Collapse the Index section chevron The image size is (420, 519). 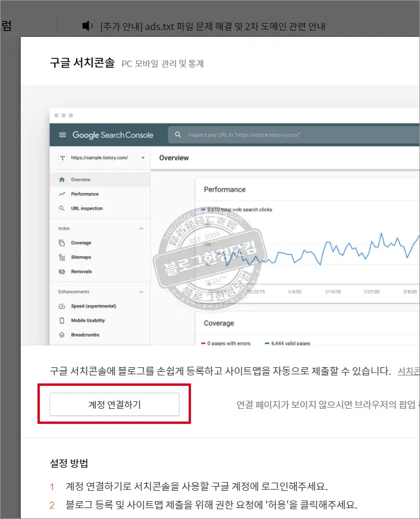click(x=141, y=228)
